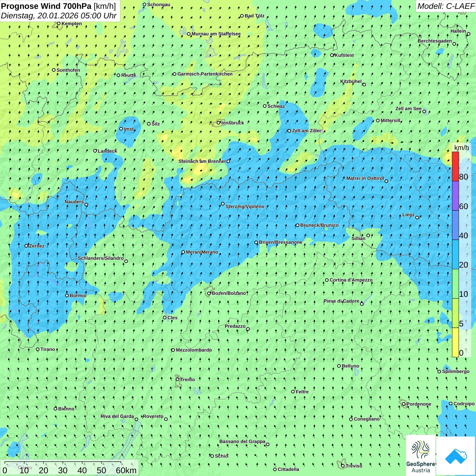
Task: Click the Lienz label
Action: coord(408,215)
